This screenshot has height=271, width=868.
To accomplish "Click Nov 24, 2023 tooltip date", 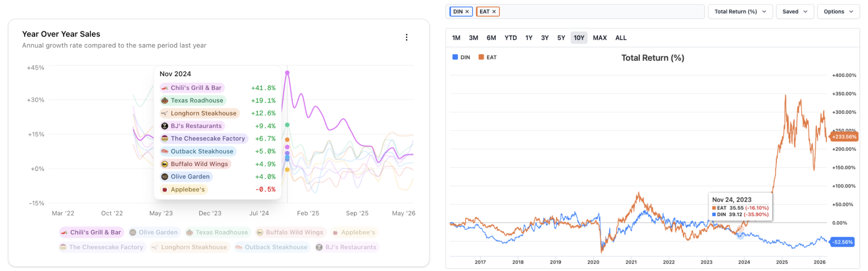I will click(x=731, y=199).
